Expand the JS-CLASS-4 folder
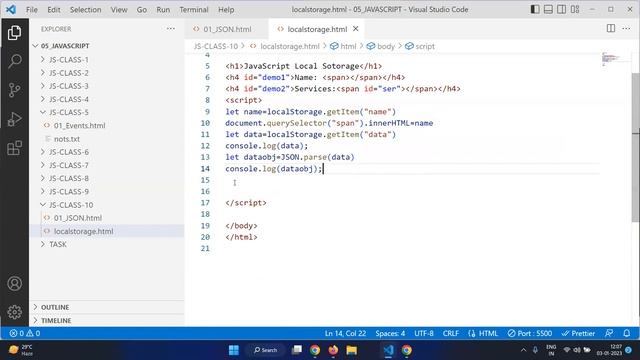This screenshot has height=360, width=640. (x=107, y=99)
